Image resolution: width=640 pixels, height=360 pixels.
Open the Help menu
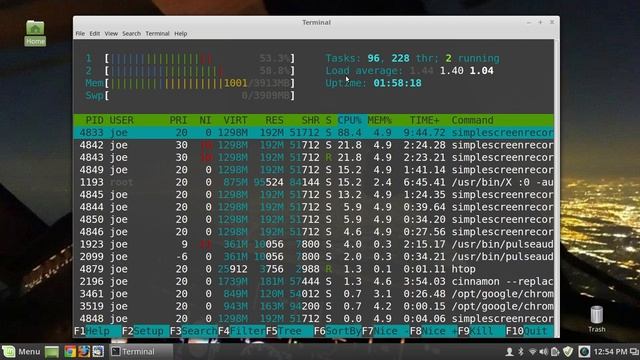pyautogui.click(x=180, y=33)
